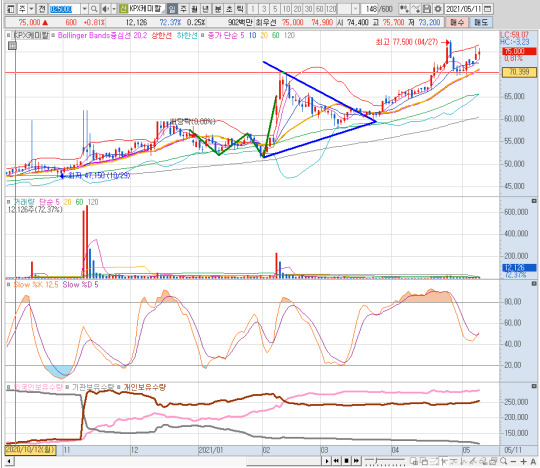
Task: Click the 05/11 date on time axis
Action: (513, 450)
